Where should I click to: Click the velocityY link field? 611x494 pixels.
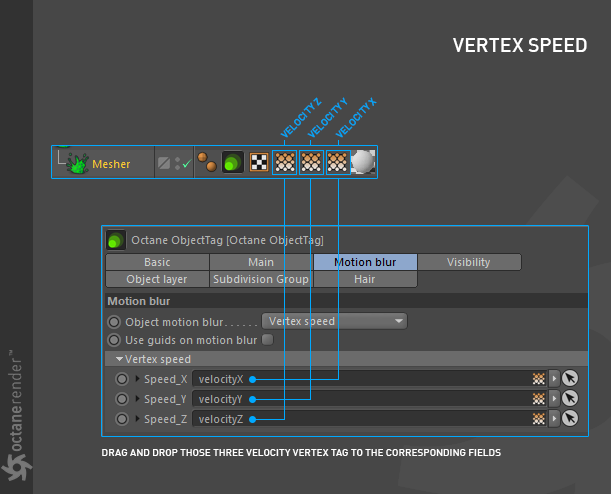pos(370,399)
